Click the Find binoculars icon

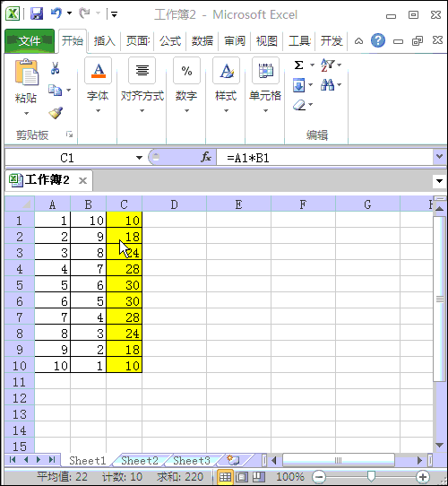click(x=327, y=84)
